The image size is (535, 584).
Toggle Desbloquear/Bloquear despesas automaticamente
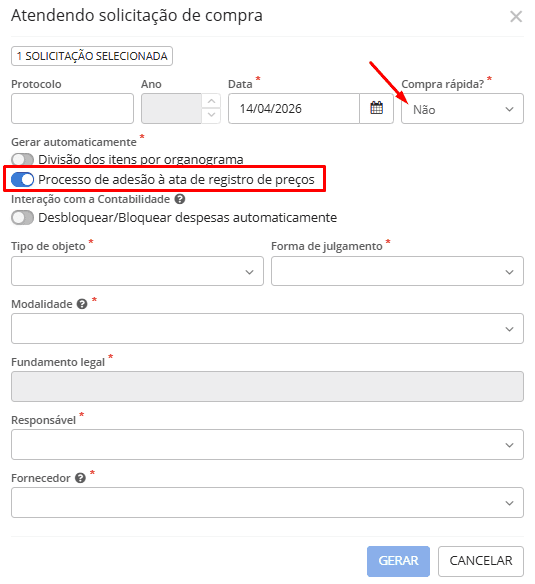pos(22,218)
